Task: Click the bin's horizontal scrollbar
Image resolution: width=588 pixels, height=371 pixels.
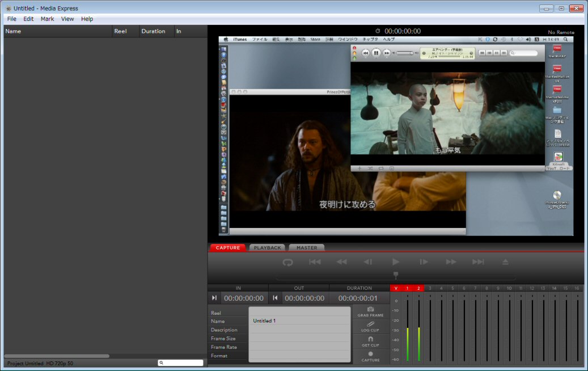Action: pos(57,356)
